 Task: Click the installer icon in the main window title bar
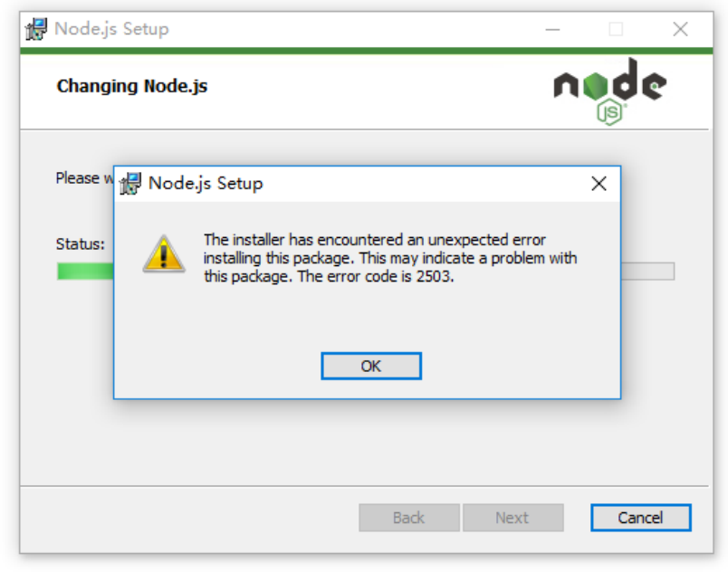pyautogui.click(x=36, y=29)
